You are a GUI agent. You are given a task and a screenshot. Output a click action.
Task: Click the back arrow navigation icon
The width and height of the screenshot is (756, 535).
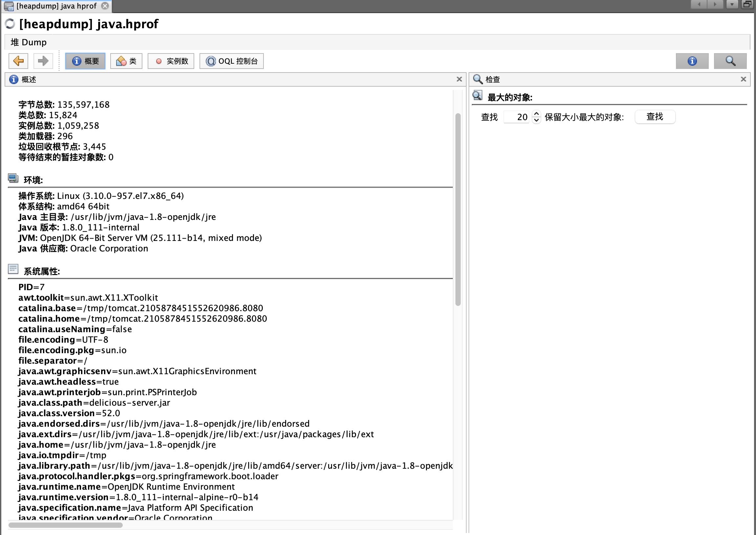click(18, 61)
